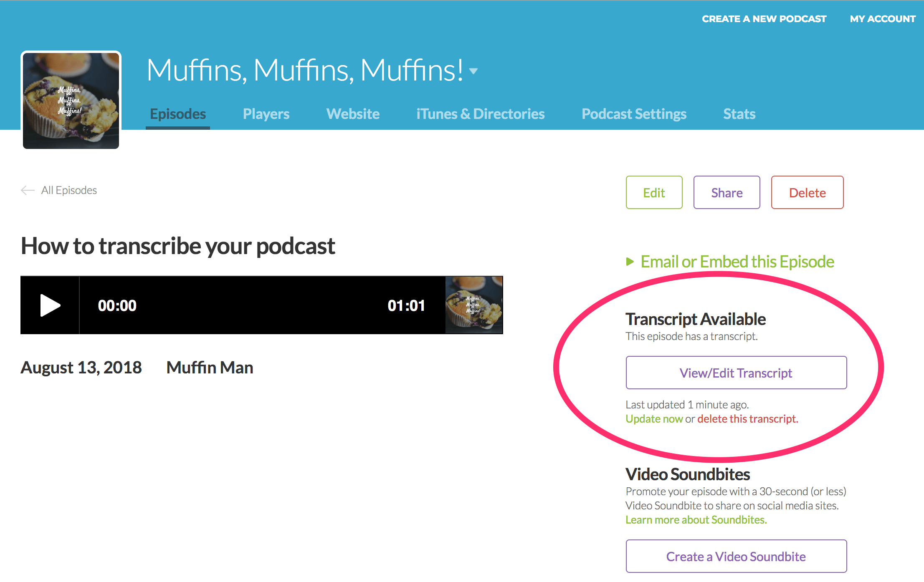924x582 pixels.
Task: View the Stats tab
Action: click(x=739, y=114)
